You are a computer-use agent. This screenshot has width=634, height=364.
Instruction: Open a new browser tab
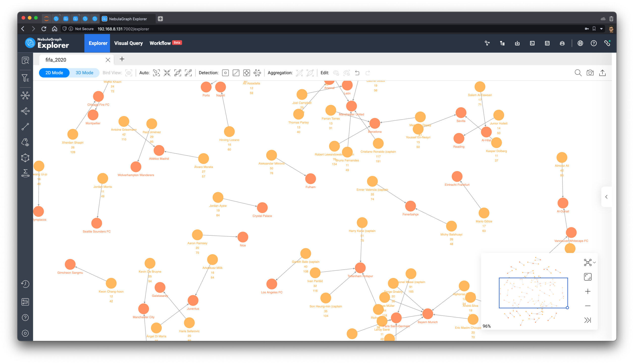click(160, 19)
